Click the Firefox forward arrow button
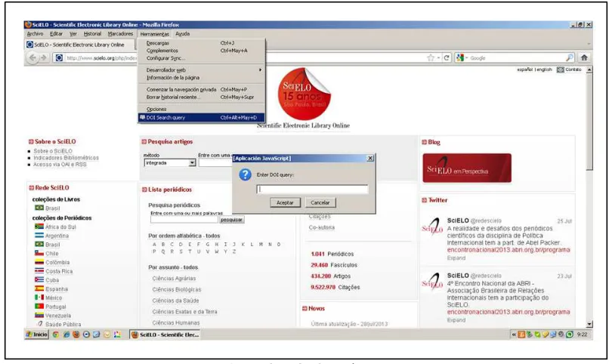This screenshot has height=364, width=609. [44, 58]
